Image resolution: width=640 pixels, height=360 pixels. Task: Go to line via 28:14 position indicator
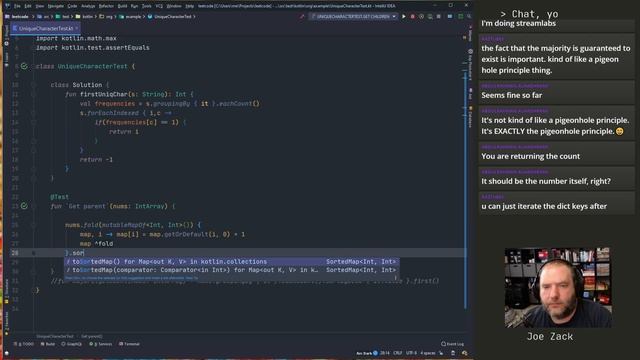pyautogui.click(x=384, y=353)
